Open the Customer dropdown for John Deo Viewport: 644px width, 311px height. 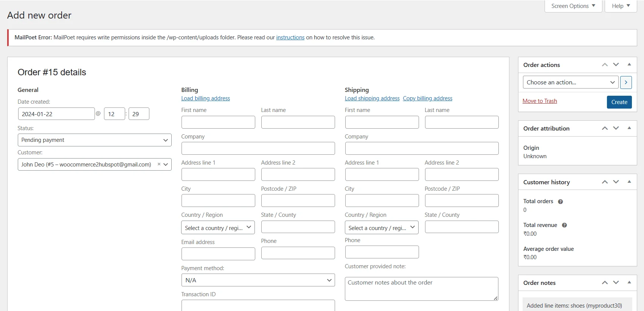tap(95, 164)
